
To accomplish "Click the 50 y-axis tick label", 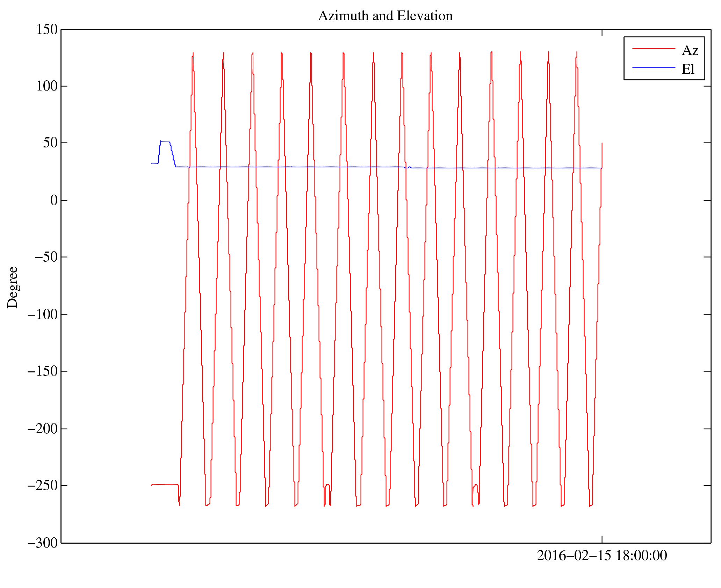I will pos(50,143).
